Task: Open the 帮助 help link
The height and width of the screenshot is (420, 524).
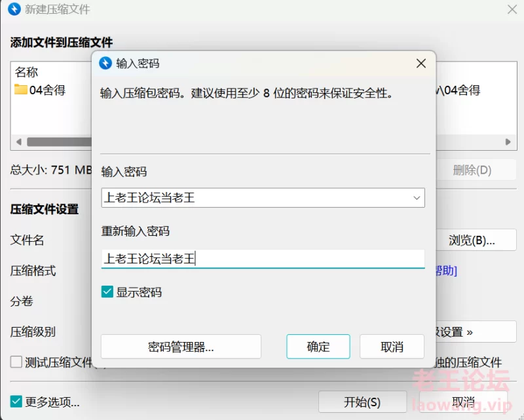Action: (446, 271)
